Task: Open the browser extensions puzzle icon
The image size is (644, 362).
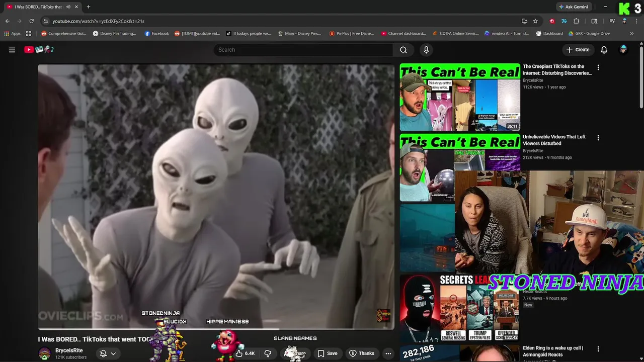Action: pos(577,21)
